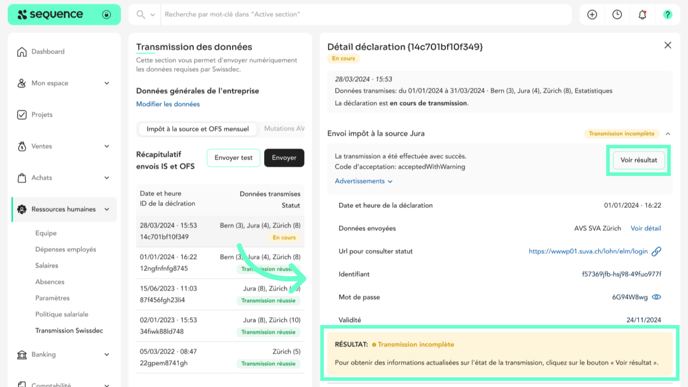Click the Sequence logo
The height and width of the screenshot is (387, 688).
(x=50, y=14)
